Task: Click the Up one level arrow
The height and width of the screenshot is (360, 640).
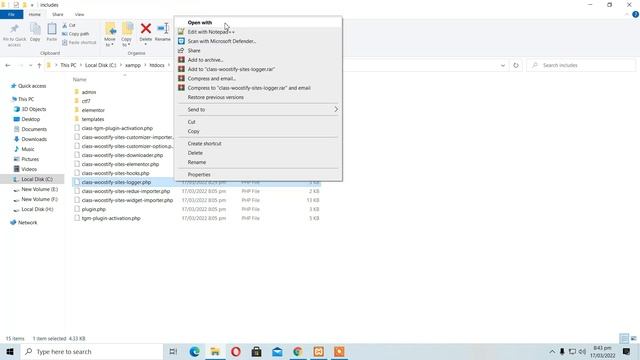Action: [x=39, y=65]
